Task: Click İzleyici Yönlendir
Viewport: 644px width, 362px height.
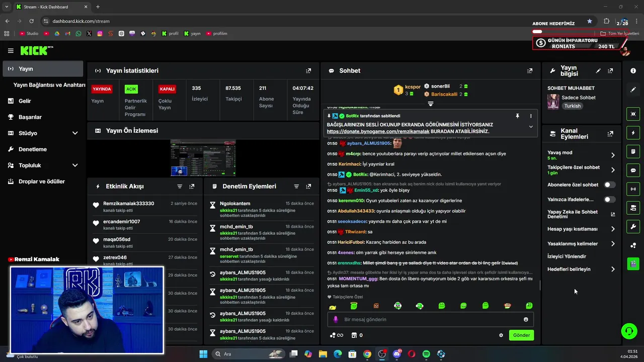Action: point(567,256)
